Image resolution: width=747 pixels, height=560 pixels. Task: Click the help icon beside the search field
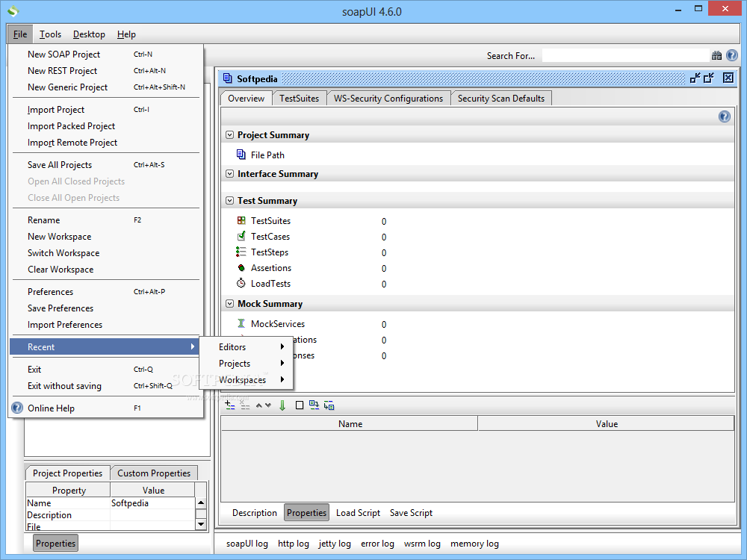click(732, 56)
